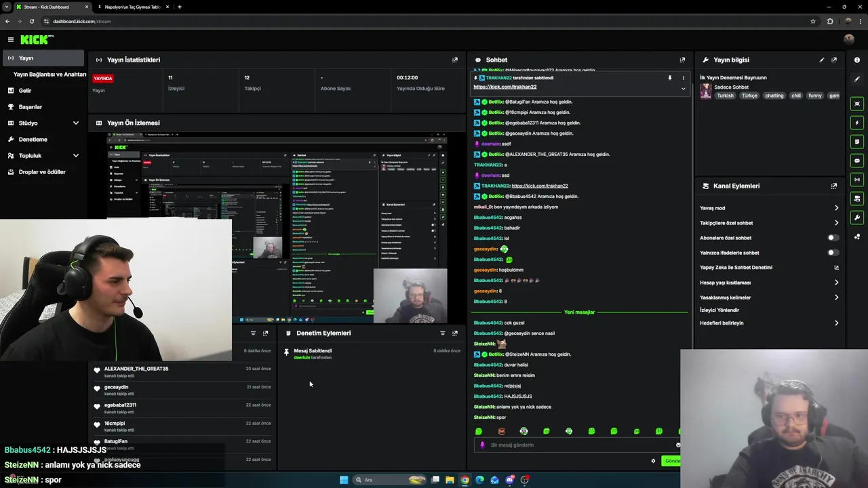Screen dimensions: 868x488
Task: Click the chat bubble icon in right sidebar
Action: (x=857, y=161)
